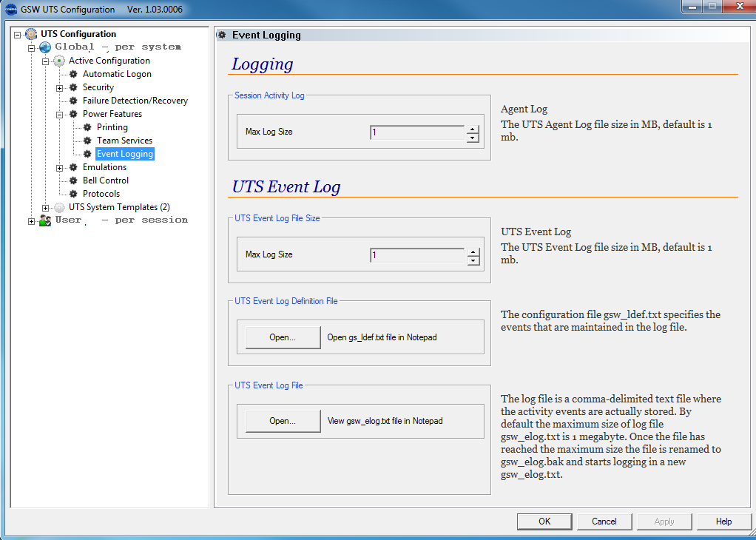This screenshot has width=756, height=540.
Task: Select UTS Configuration root label
Action: coord(78,34)
